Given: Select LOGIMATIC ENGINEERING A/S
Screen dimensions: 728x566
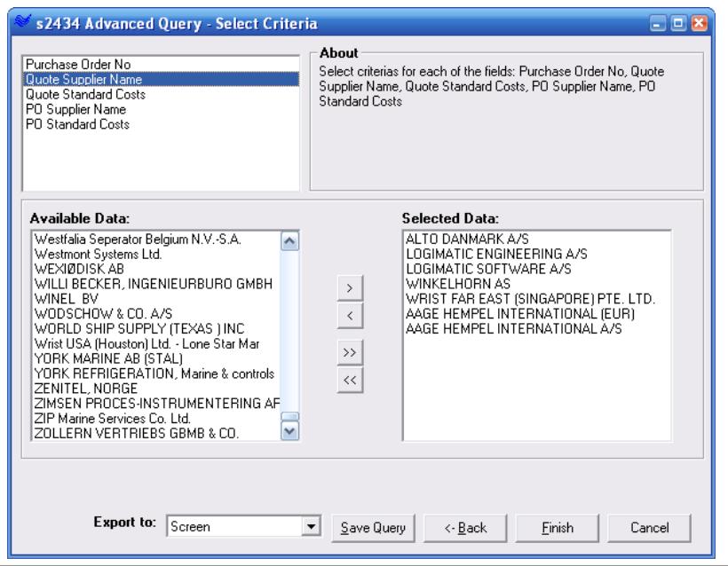Looking at the screenshot, I should tap(537, 255).
